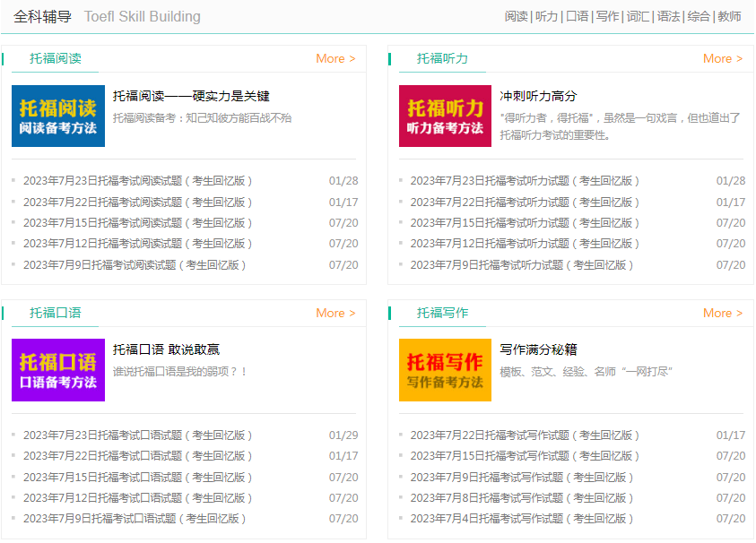Image resolution: width=756 pixels, height=543 pixels.
Task: Open 2023年7月12日托福考试阅读试题
Action: coord(137,244)
